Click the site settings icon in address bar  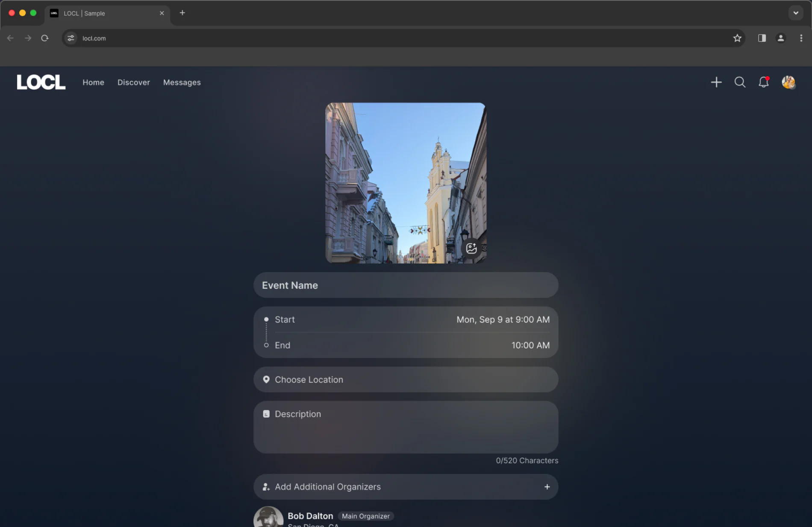pyautogui.click(x=71, y=38)
